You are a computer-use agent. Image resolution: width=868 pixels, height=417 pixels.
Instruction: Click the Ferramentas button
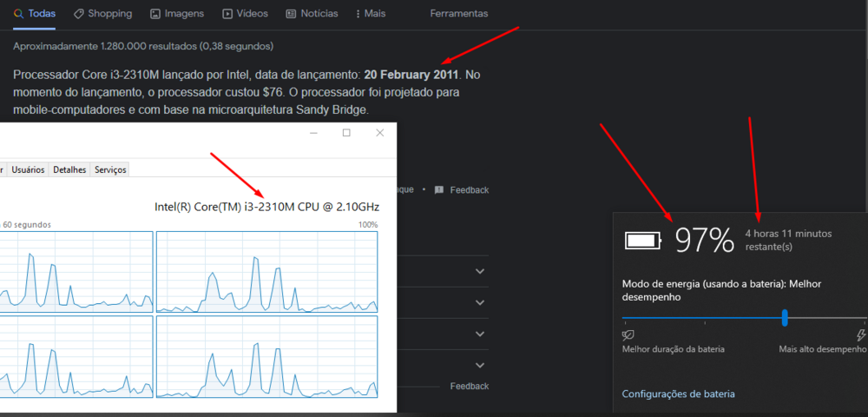[x=458, y=14]
